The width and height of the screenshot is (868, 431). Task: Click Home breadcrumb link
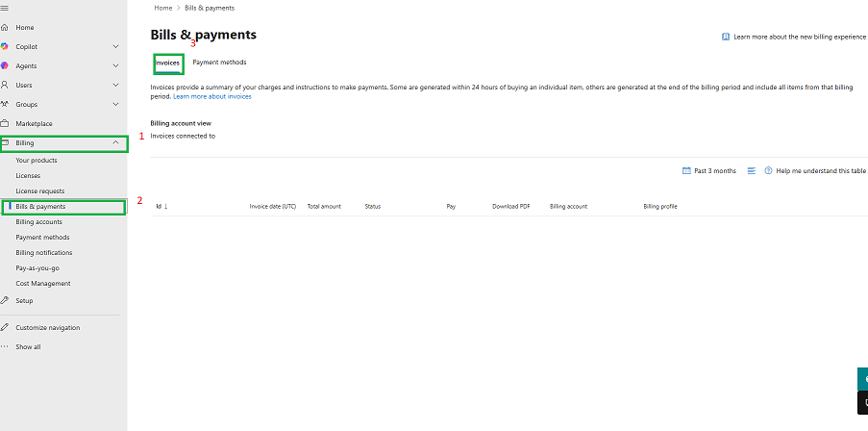(163, 8)
